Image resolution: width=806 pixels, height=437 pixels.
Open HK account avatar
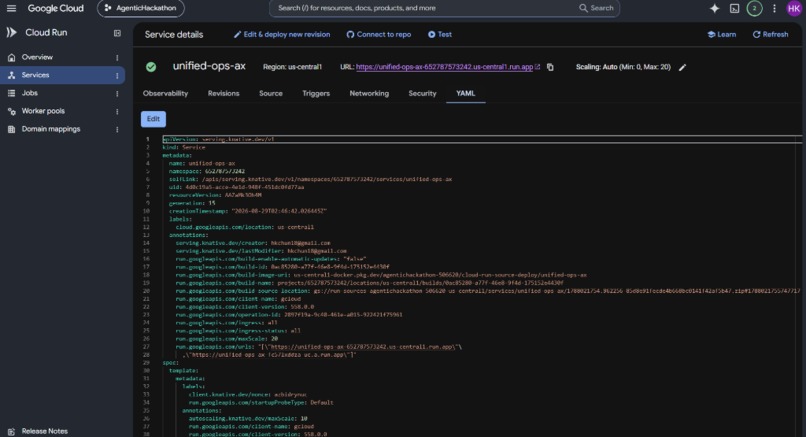tap(794, 8)
